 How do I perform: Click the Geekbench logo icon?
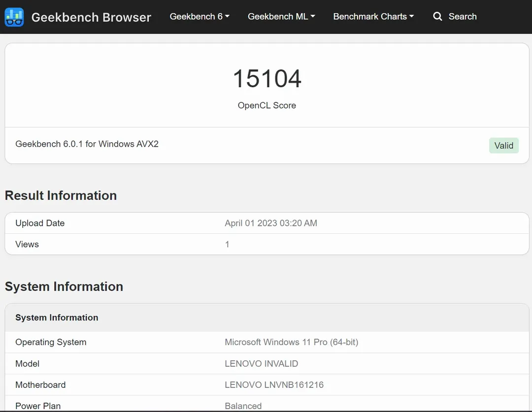(x=14, y=17)
